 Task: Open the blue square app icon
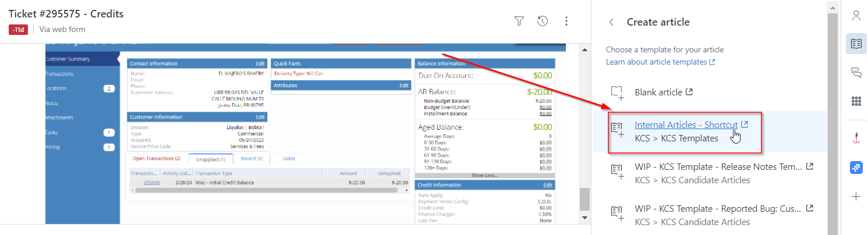click(856, 168)
